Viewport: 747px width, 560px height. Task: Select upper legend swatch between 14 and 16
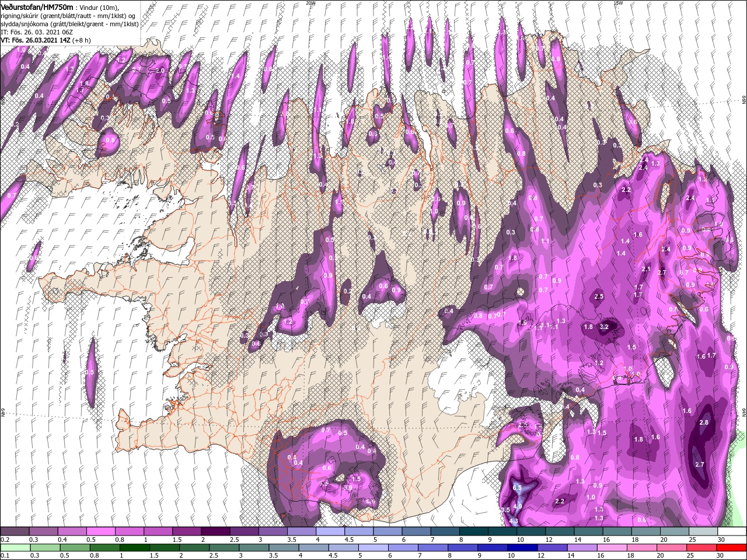[x=589, y=531]
